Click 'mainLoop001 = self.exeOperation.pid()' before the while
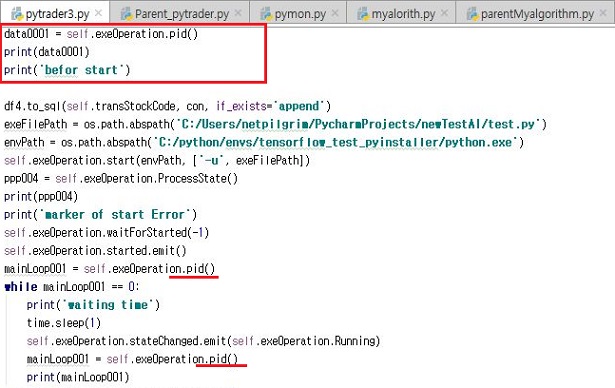The height and width of the screenshot is (388, 615). tap(109, 269)
